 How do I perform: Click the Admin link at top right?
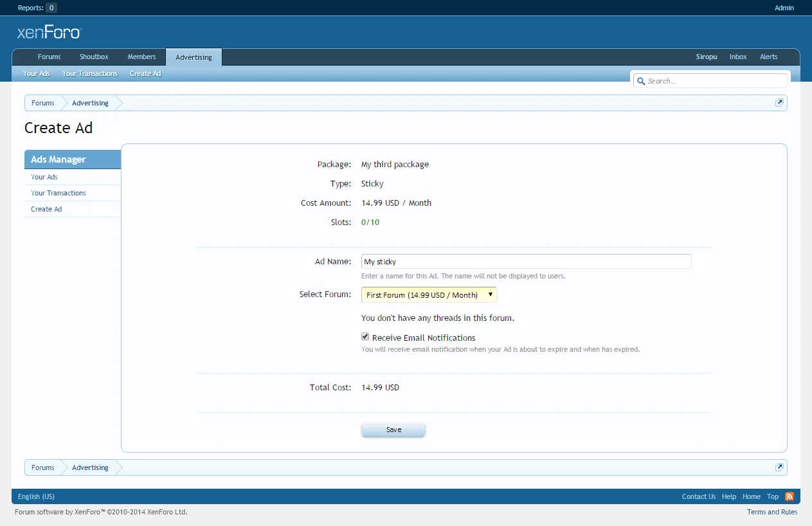784,8
